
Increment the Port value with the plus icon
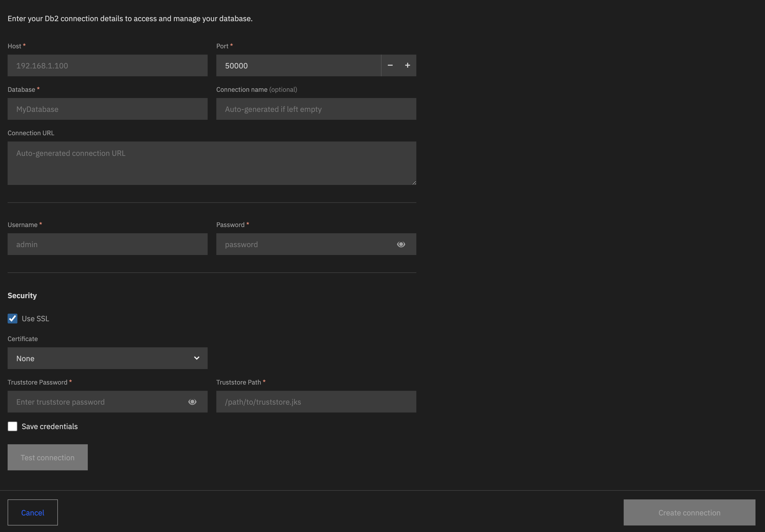[x=407, y=65]
